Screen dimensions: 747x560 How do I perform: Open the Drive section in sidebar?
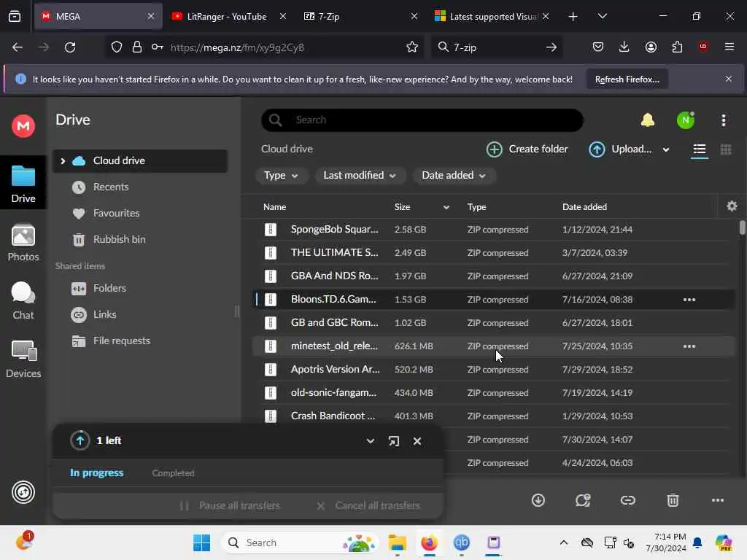coord(23,183)
